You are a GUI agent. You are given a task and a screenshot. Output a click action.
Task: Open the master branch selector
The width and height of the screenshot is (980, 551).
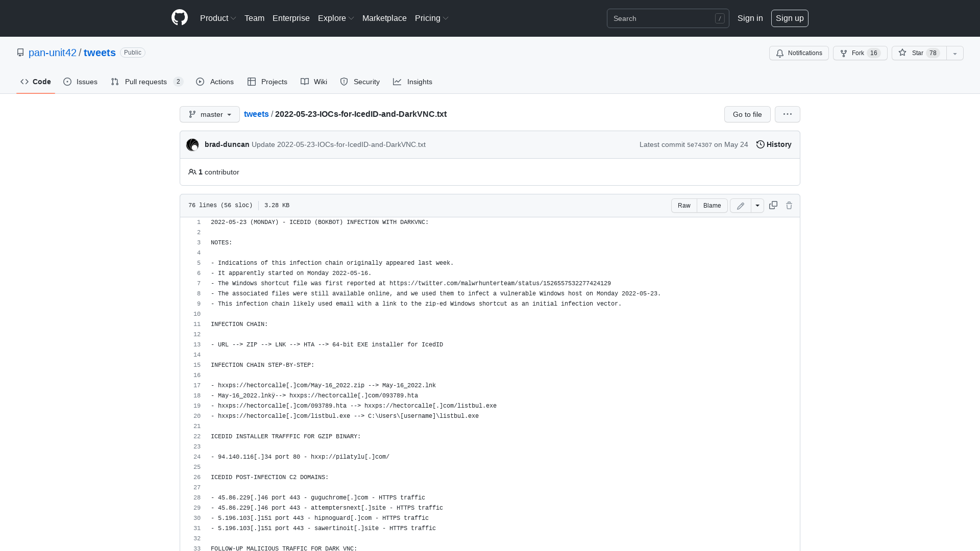click(210, 114)
